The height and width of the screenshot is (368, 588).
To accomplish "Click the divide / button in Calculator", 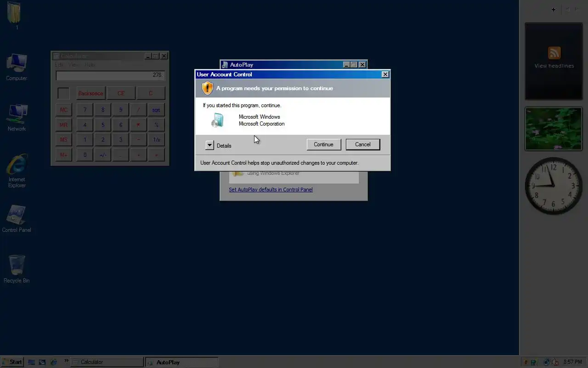I will click(x=138, y=110).
